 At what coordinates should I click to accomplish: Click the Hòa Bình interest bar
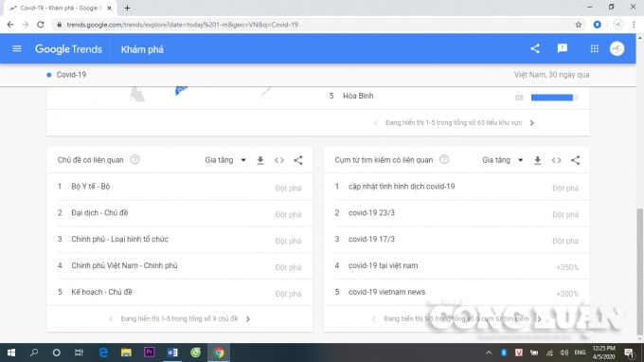point(554,98)
